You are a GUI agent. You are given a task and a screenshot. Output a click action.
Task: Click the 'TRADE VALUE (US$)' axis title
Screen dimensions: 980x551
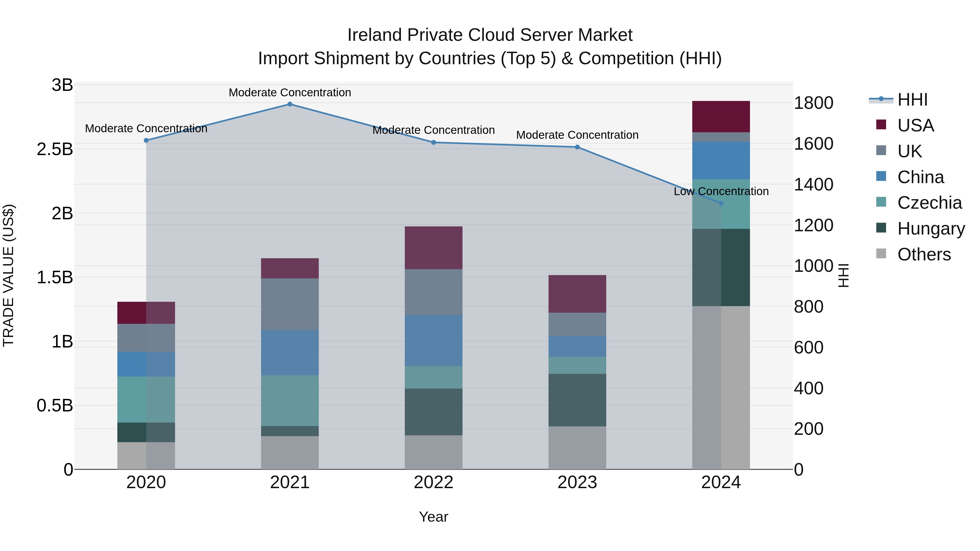pos(8,275)
